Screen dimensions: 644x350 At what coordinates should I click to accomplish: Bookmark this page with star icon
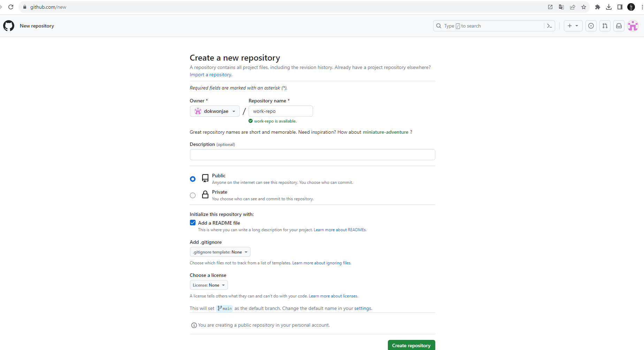tap(584, 7)
